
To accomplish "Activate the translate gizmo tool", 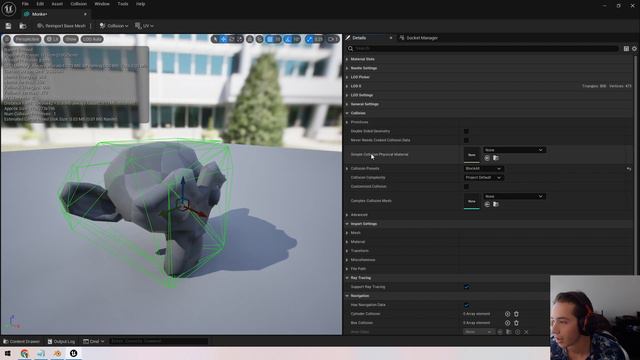I will click(x=224, y=39).
